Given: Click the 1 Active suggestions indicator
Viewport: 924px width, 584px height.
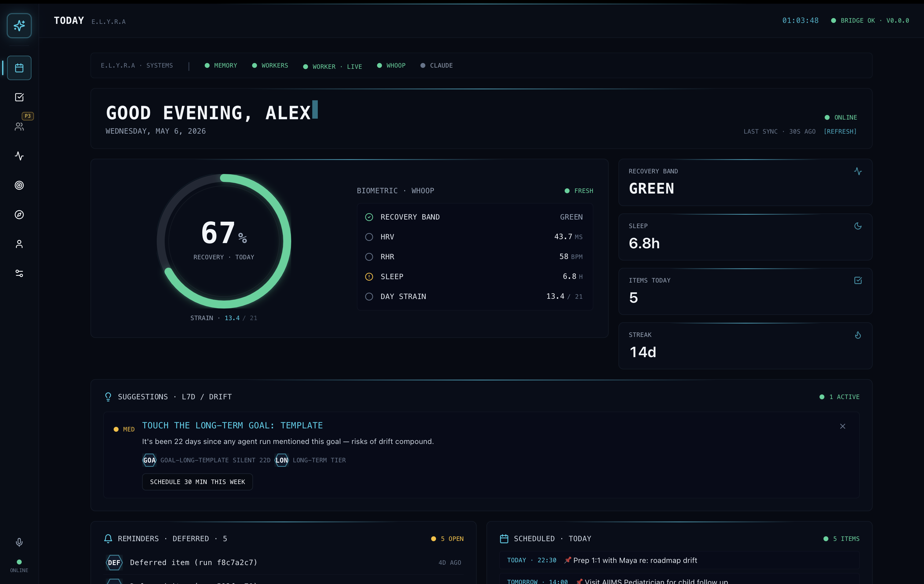Looking at the screenshot, I should [840, 397].
